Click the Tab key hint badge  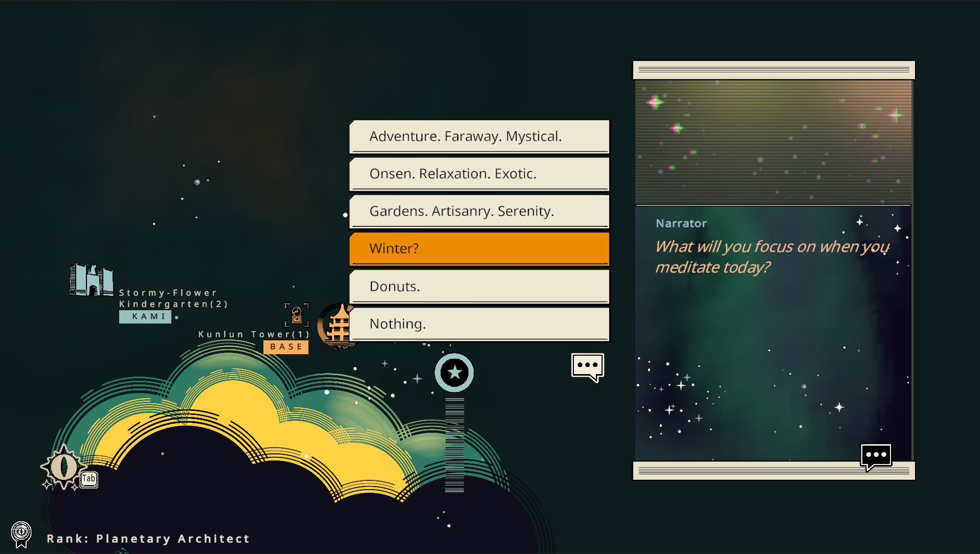tap(89, 479)
